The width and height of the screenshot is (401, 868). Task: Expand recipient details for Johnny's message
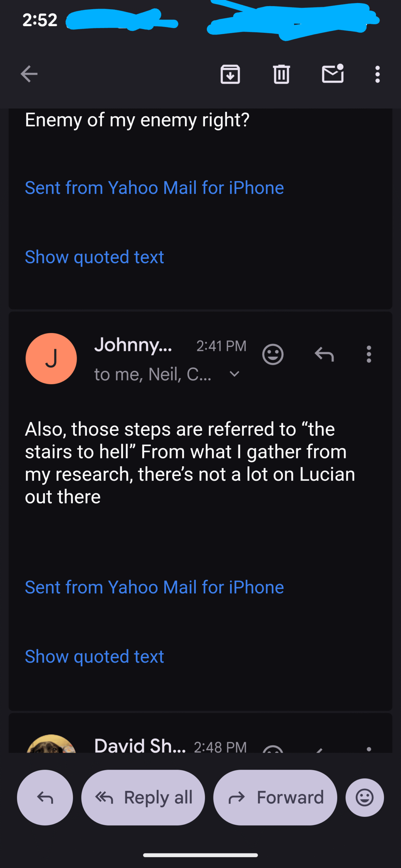pyautogui.click(x=234, y=374)
